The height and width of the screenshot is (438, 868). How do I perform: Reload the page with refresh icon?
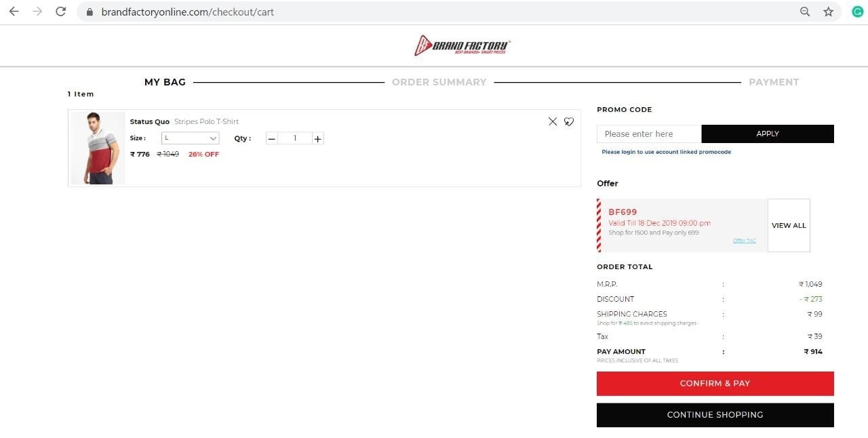(61, 12)
